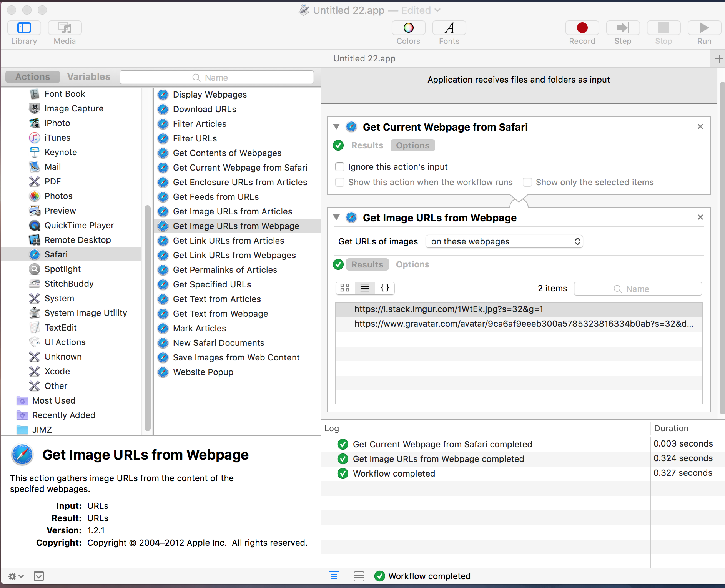Open the Recently Added smart folder
The image size is (725, 588).
[x=71, y=415]
